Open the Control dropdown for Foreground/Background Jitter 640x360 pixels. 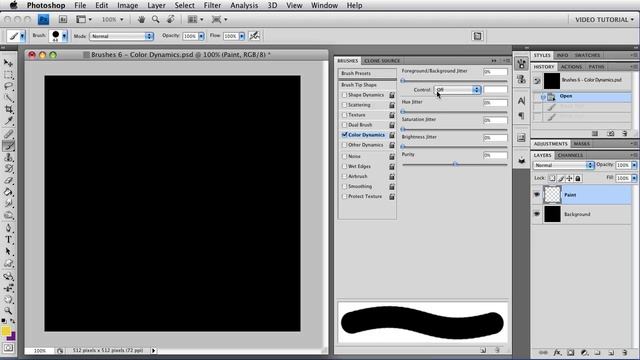(458, 90)
